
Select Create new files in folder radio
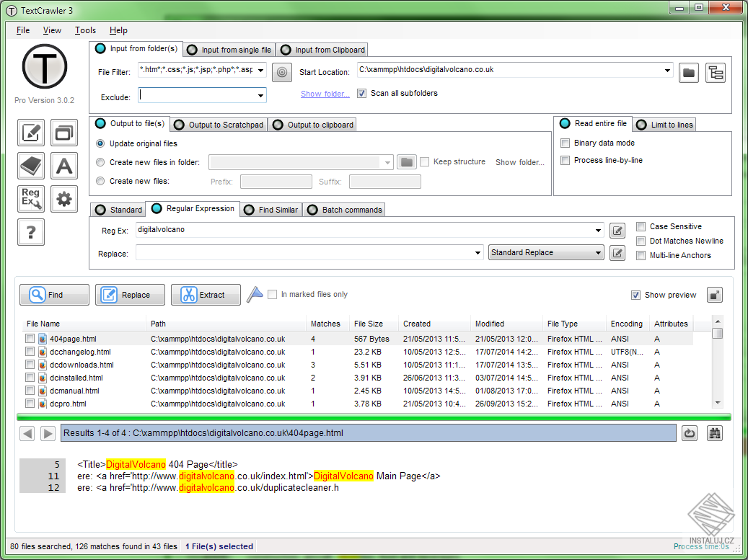pyautogui.click(x=100, y=162)
